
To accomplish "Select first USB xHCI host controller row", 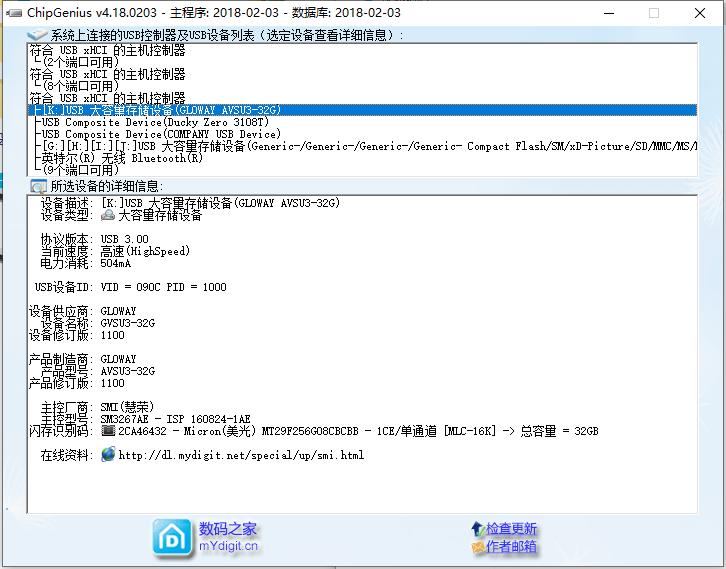I will click(x=363, y=50).
